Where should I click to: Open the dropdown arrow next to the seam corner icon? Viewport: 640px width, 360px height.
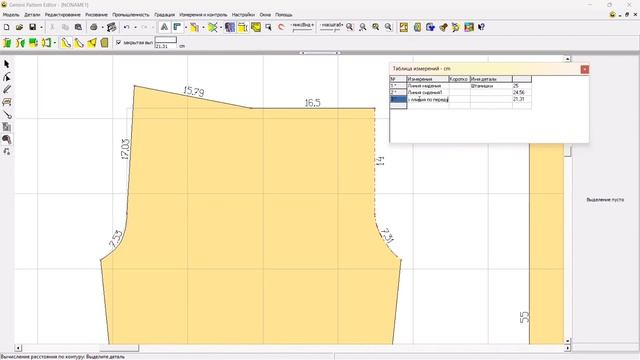coord(186,28)
